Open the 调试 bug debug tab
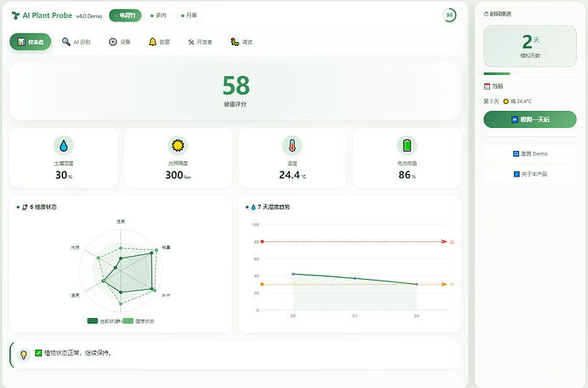This screenshot has height=388, width=588. point(241,42)
